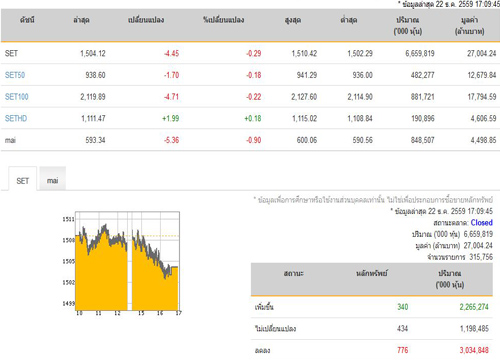The image size is (500, 360).
Task: Click the SETHD percent change +0.18
Action: (x=253, y=118)
